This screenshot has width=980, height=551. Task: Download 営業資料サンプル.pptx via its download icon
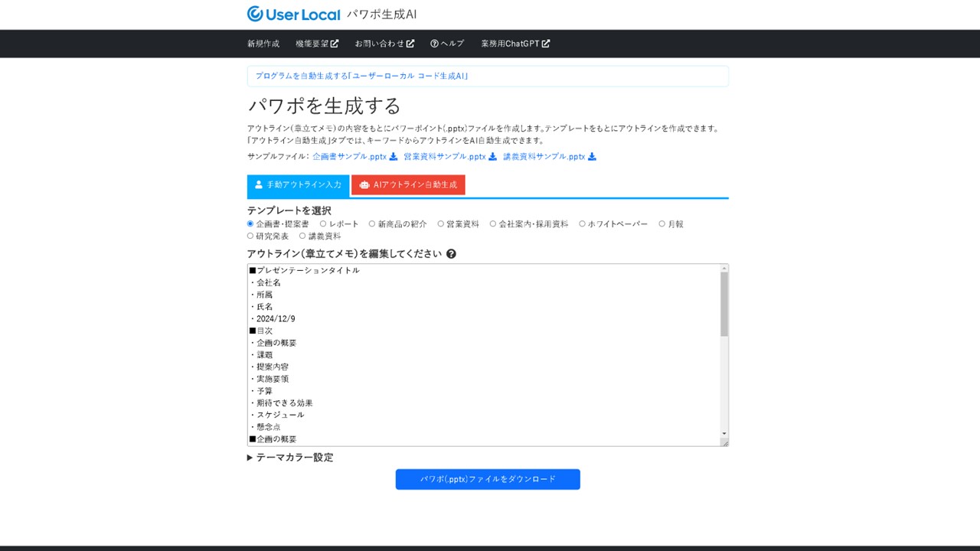[492, 156]
